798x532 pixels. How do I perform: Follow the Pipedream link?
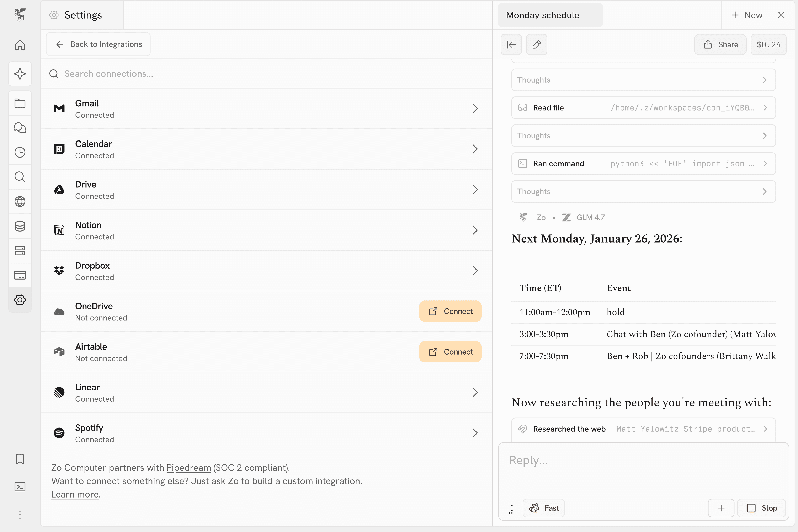pyautogui.click(x=189, y=468)
